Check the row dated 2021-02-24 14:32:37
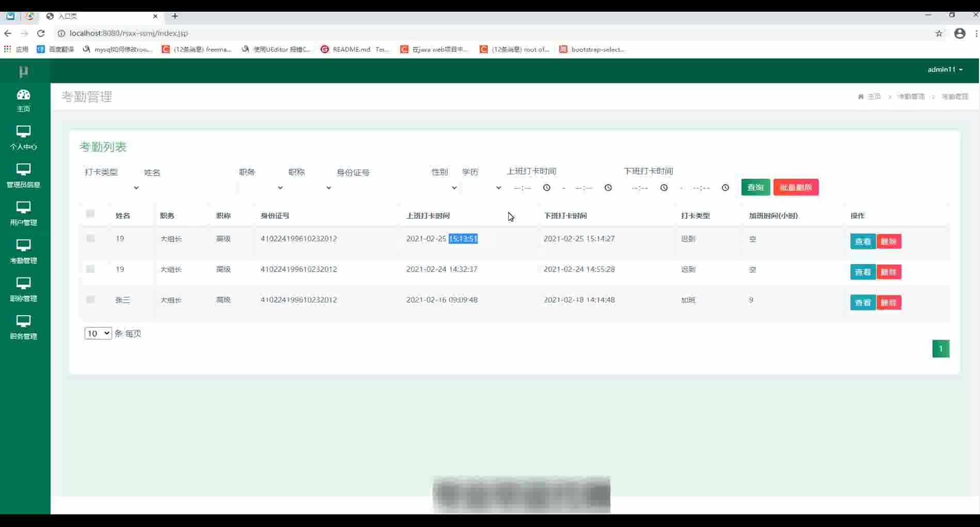The image size is (980, 527). 90,269
